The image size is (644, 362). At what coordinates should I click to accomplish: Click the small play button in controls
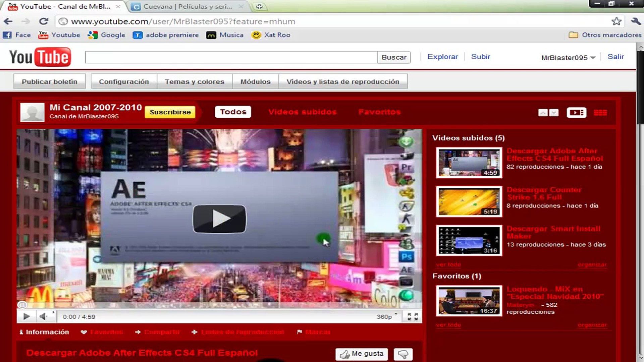pyautogui.click(x=26, y=316)
